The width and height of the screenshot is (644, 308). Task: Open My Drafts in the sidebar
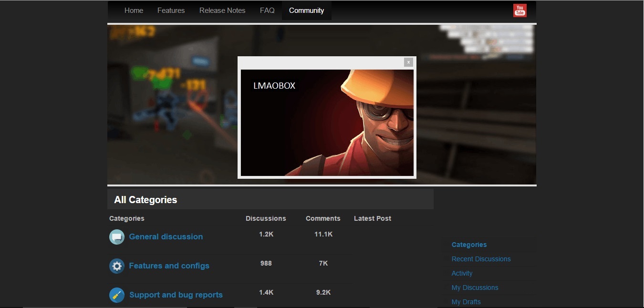(x=466, y=302)
